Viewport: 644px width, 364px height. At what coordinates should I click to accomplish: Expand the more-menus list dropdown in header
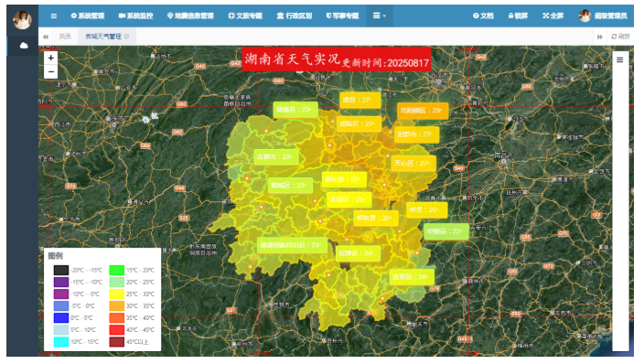[379, 16]
